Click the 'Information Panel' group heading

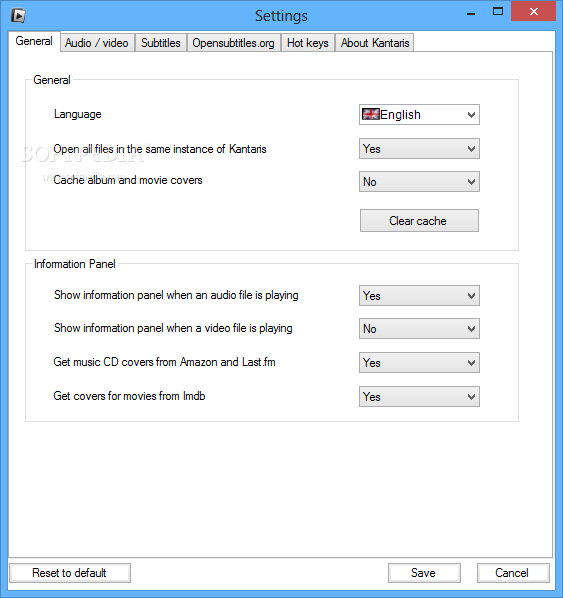pos(75,264)
